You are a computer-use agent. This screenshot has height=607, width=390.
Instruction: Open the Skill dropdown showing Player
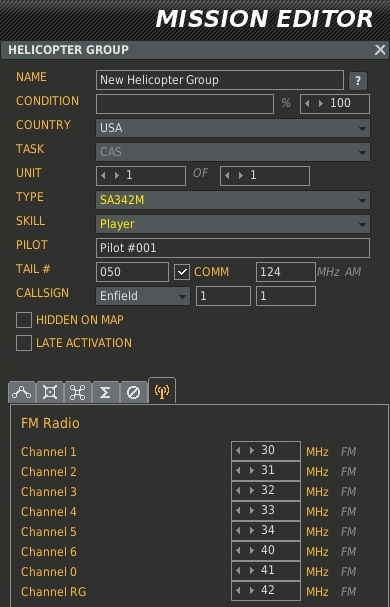[x=233, y=224]
